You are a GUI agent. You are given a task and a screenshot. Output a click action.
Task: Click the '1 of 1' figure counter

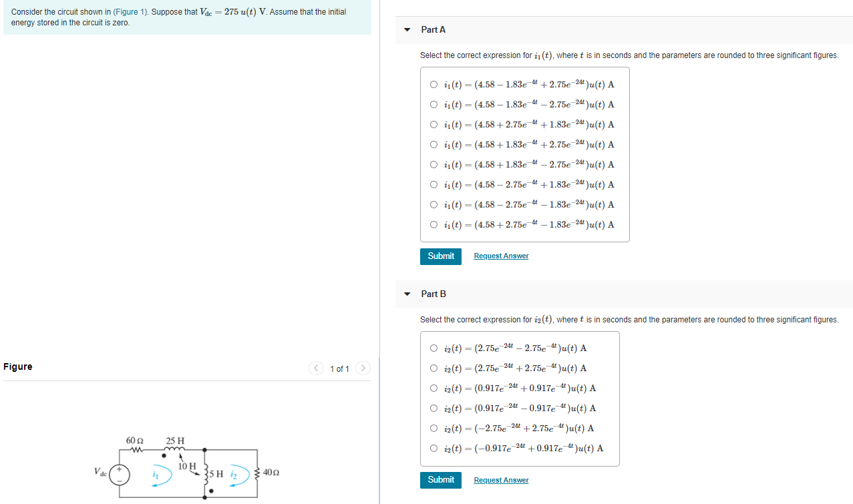pos(339,369)
